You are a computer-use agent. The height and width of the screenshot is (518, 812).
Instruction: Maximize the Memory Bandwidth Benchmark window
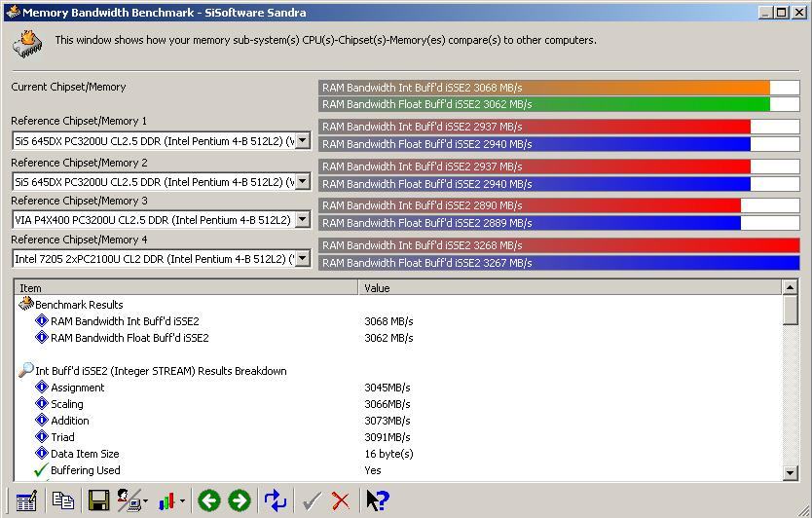pyautogui.click(x=782, y=12)
